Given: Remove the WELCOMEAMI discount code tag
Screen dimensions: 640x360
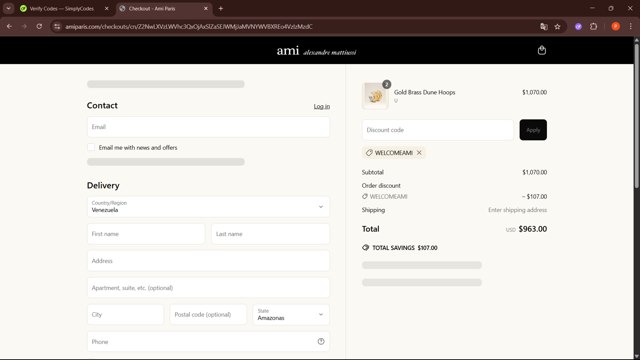Looking at the screenshot, I should click(419, 153).
